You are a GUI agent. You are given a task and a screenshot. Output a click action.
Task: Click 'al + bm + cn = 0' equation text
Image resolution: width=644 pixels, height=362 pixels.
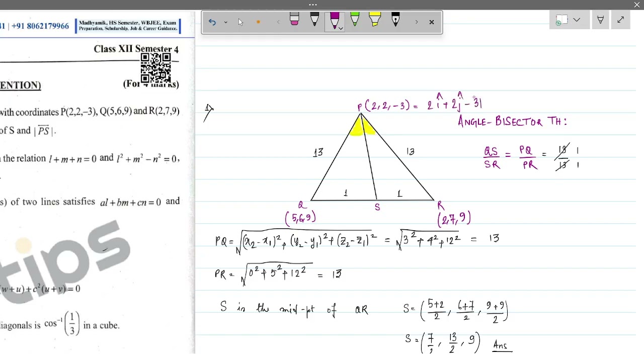130,203
